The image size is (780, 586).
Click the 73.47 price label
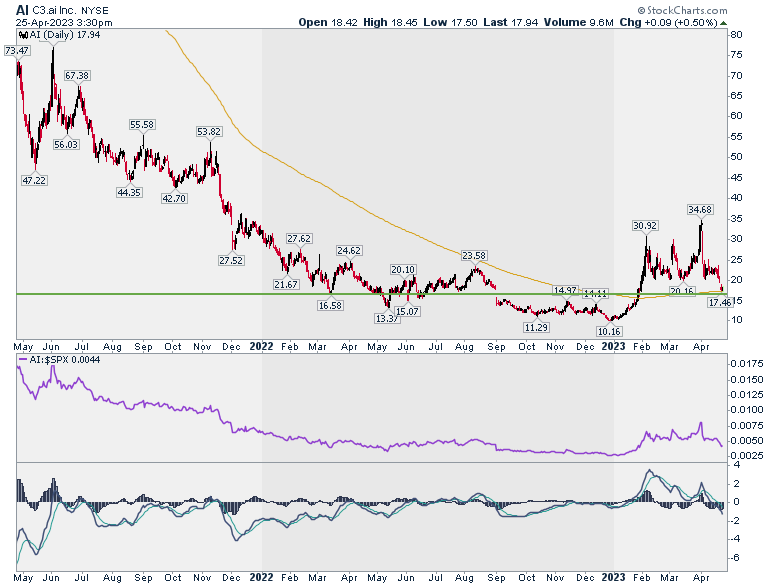coord(16,50)
